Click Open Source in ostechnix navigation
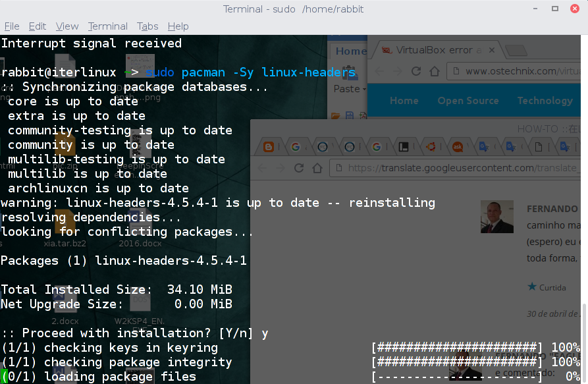The image size is (588, 384). (468, 101)
